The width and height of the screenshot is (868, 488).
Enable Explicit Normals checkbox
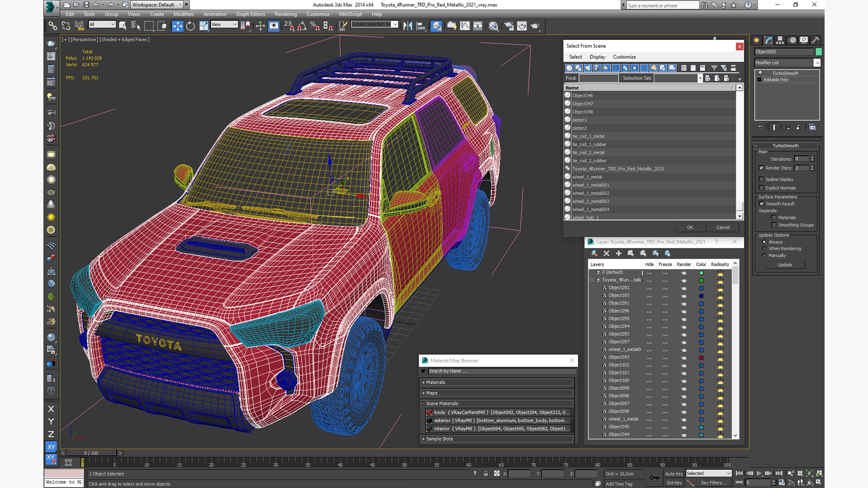click(x=761, y=188)
